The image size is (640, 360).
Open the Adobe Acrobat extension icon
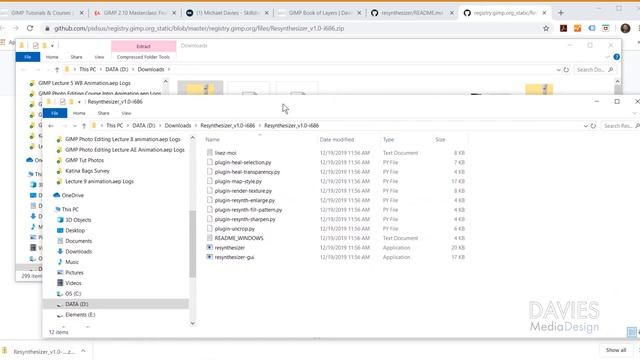(563, 28)
